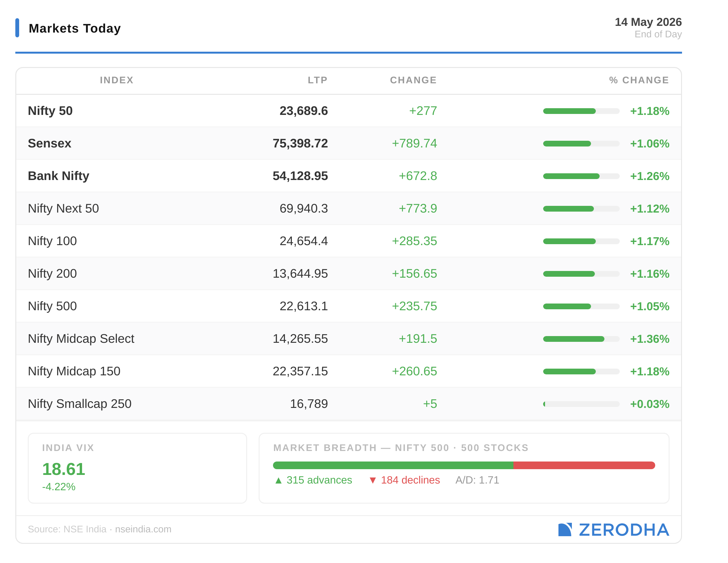Image resolution: width=728 pixels, height=563 pixels.
Task: Click the ZERODHA brand text
Action: [624, 530]
